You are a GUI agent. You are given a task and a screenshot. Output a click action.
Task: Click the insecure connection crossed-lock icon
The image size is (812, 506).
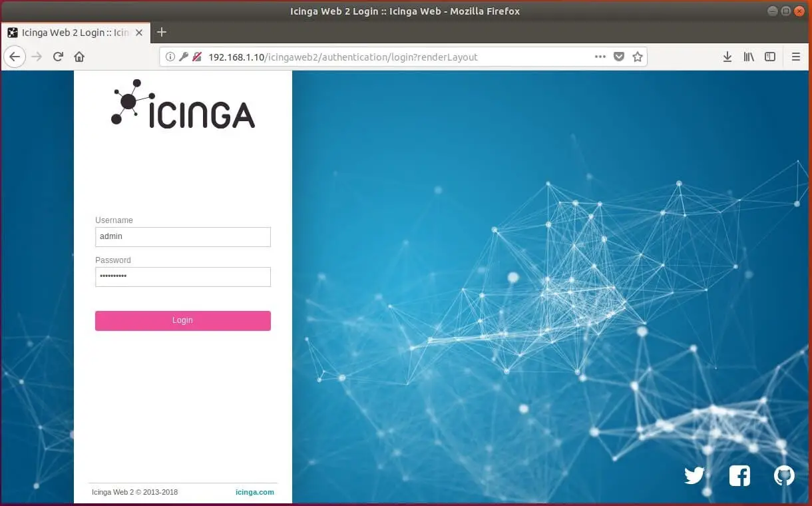(x=196, y=57)
